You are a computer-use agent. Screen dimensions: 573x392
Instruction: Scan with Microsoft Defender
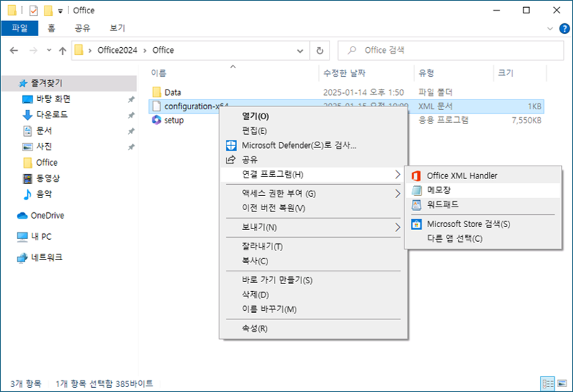(x=313, y=145)
